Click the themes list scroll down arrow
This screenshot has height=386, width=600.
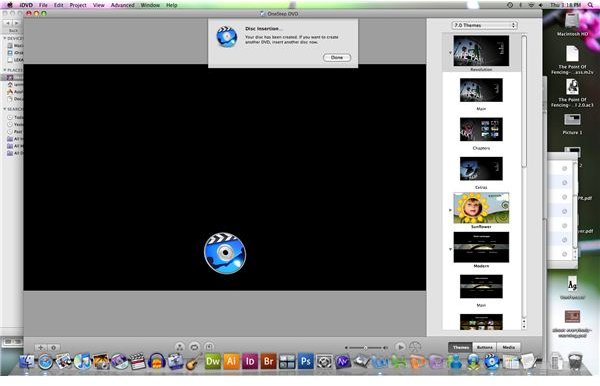pos(524,327)
